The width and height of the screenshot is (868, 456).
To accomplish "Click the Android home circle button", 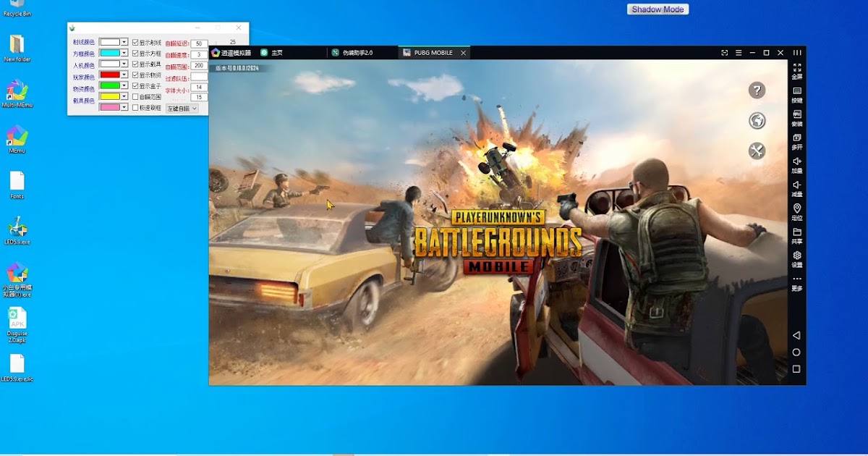I will (x=796, y=352).
